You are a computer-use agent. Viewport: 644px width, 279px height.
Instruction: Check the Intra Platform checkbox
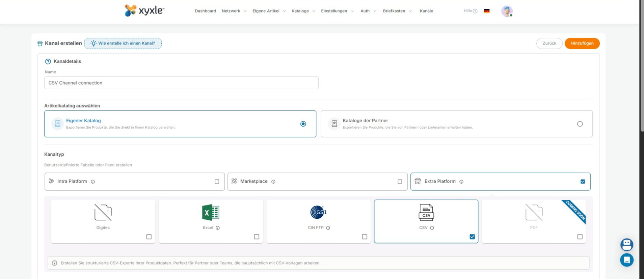coord(217,182)
